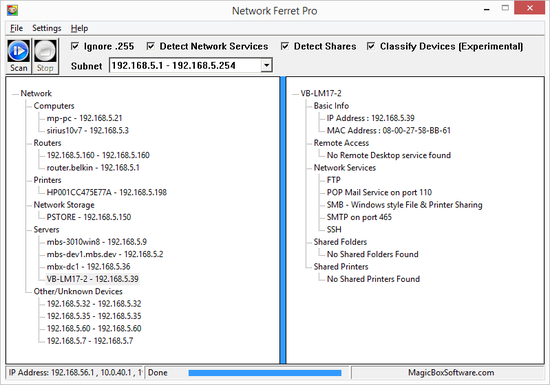Open the File menu
The image size is (550, 385).
pyautogui.click(x=16, y=28)
